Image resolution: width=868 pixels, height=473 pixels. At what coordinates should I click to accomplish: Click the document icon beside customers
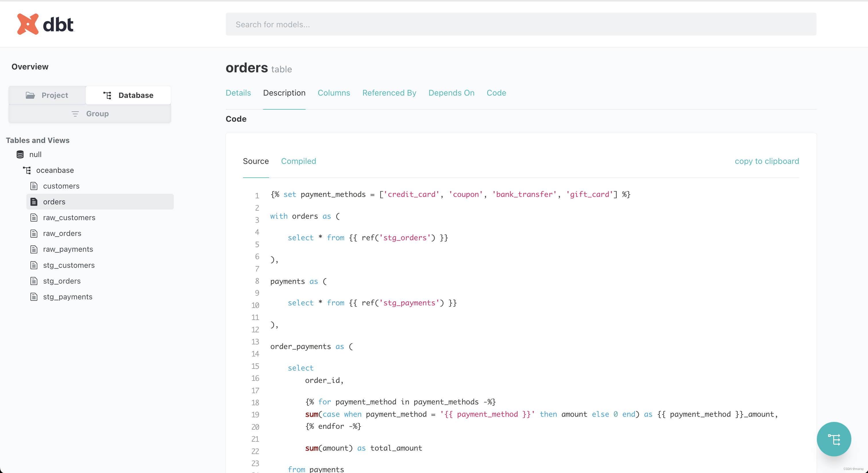[34, 186]
